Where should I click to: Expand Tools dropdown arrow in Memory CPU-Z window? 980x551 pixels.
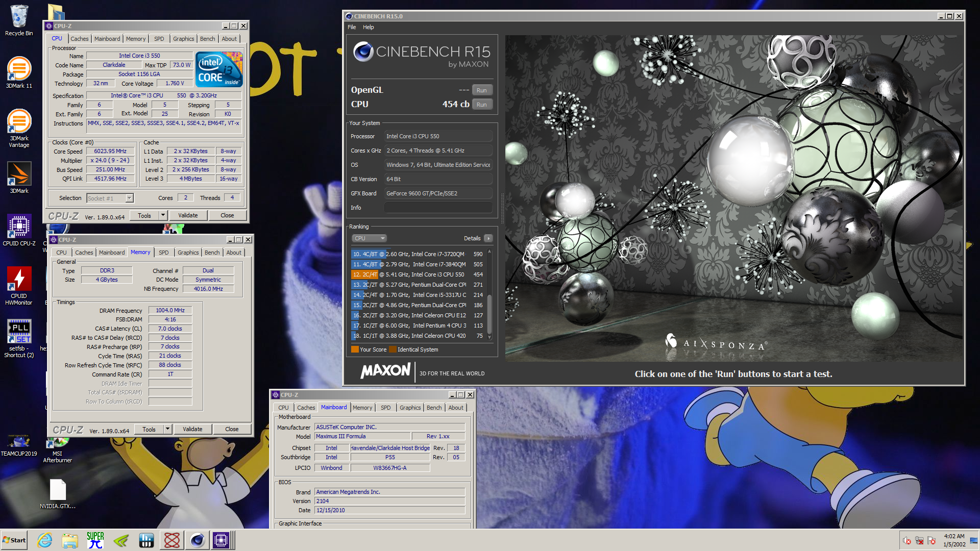167,429
